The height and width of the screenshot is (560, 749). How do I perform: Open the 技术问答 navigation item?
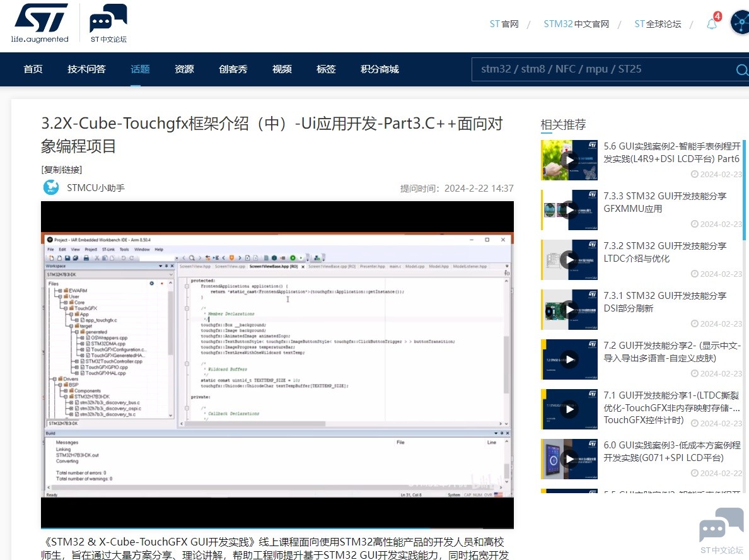click(86, 69)
